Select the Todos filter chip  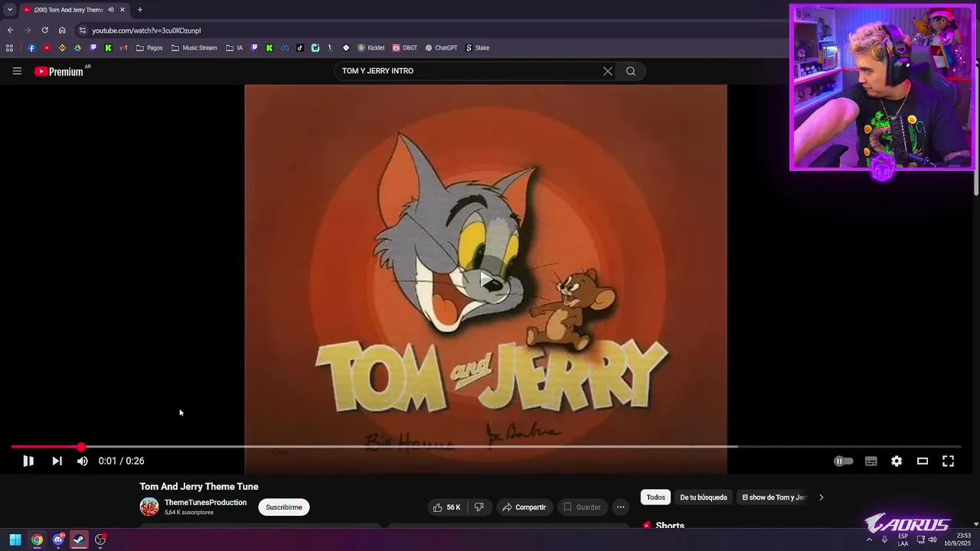tap(656, 497)
